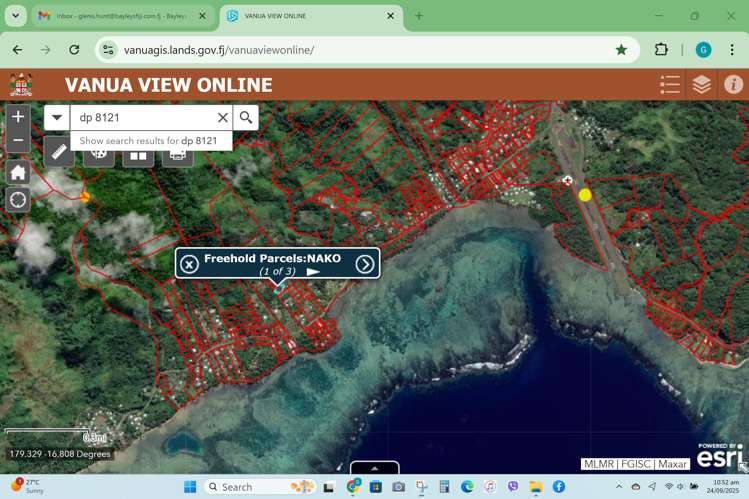The image size is (749, 499).
Task: Show next feature of 3 in popup
Action: pyautogui.click(x=313, y=272)
